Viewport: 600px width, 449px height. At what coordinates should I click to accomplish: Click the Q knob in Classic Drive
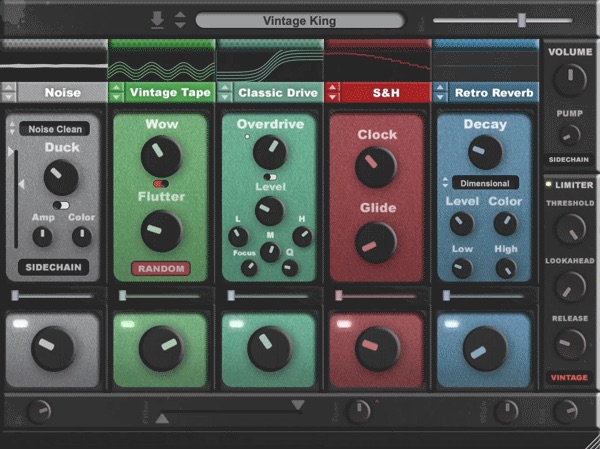tap(290, 268)
